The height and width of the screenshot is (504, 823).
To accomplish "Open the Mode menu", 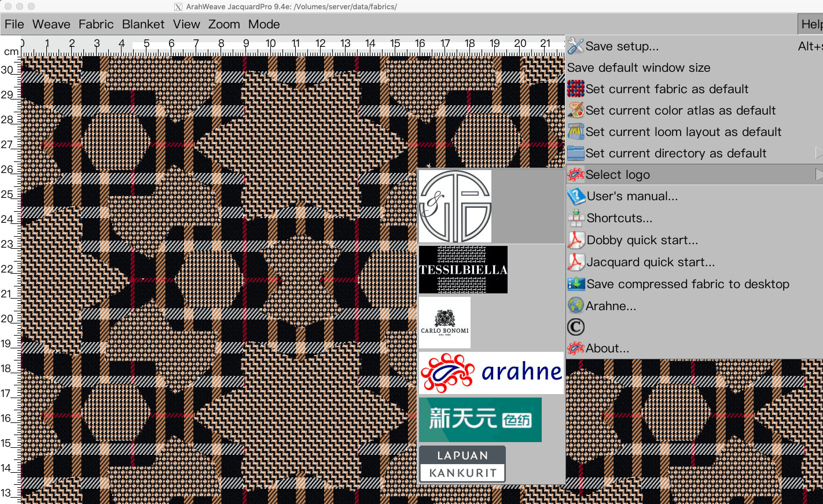I will 264,24.
